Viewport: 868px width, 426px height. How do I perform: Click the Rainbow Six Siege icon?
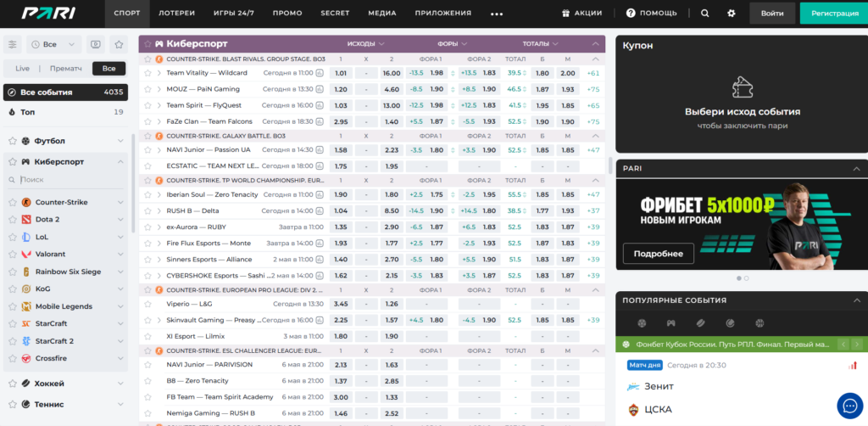point(26,272)
